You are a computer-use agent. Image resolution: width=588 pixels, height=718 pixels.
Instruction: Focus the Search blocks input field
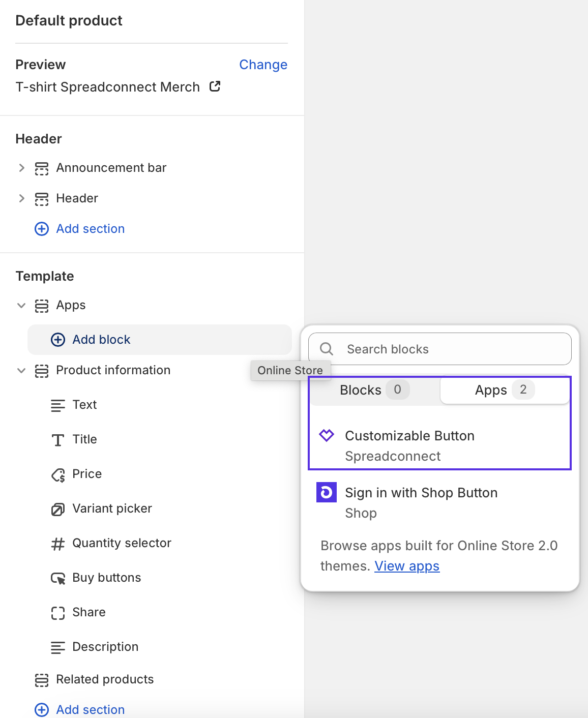[x=440, y=349]
